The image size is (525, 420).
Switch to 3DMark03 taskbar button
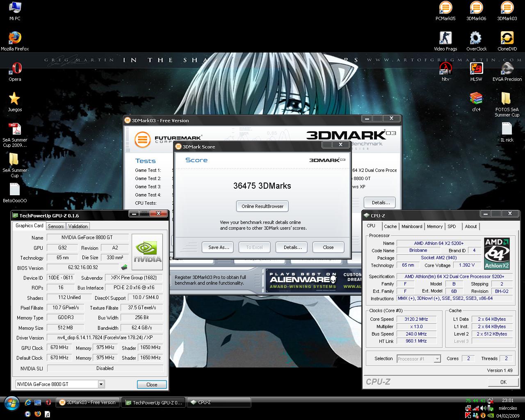(x=88, y=402)
